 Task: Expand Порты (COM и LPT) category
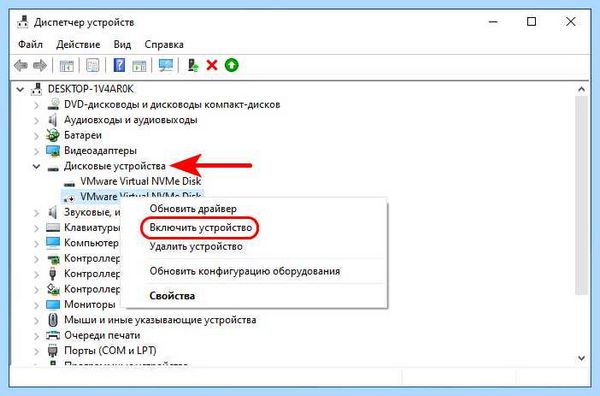(x=37, y=351)
